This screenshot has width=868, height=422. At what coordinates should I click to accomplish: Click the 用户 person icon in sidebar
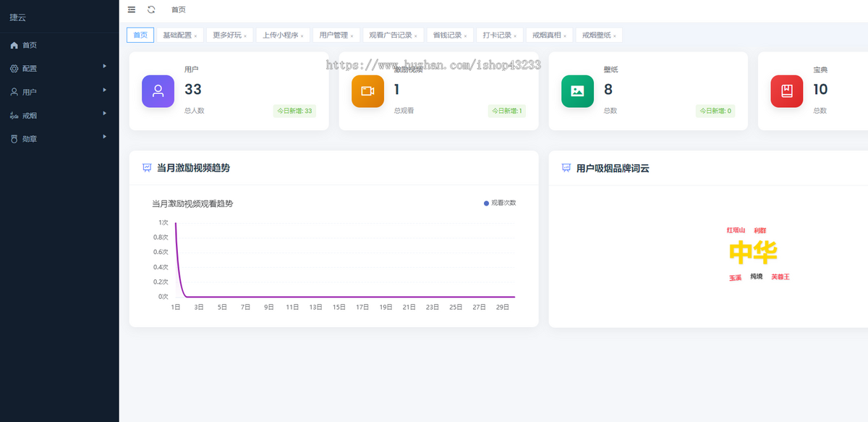(x=14, y=92)
